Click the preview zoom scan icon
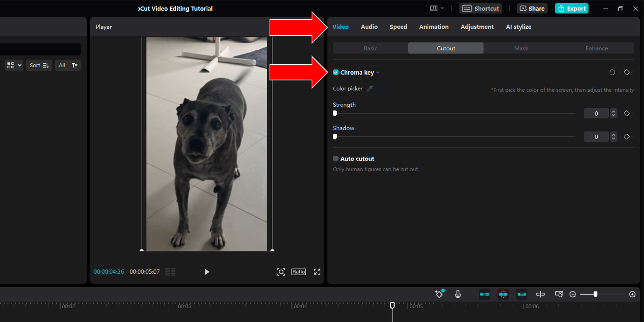644x322 pixels. click(x=281, y=272)
